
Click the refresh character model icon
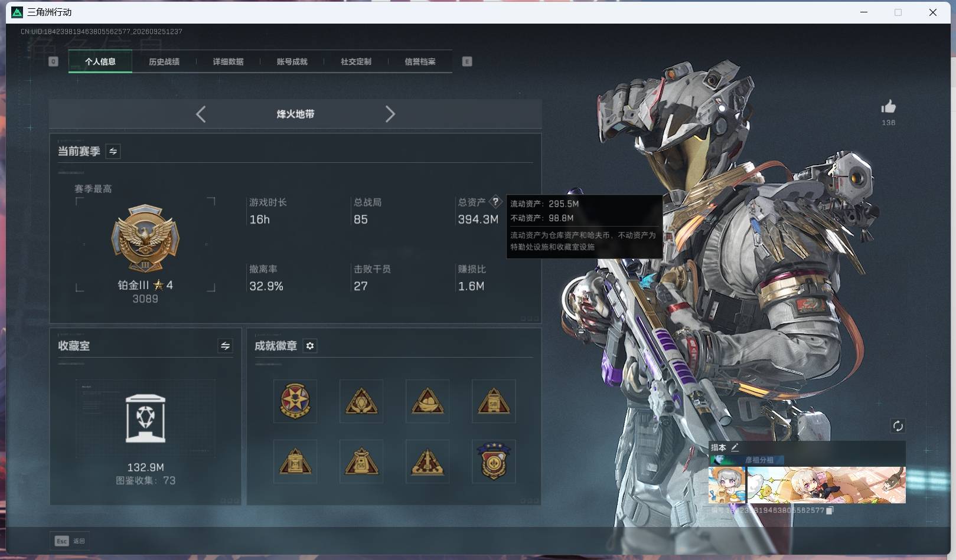(x=898, y=426)
